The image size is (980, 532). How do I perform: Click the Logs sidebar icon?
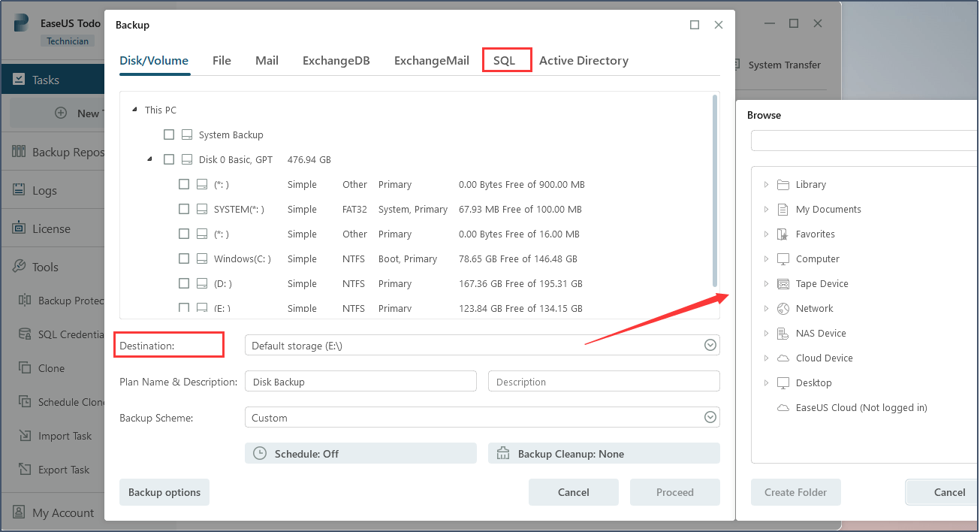19,190
